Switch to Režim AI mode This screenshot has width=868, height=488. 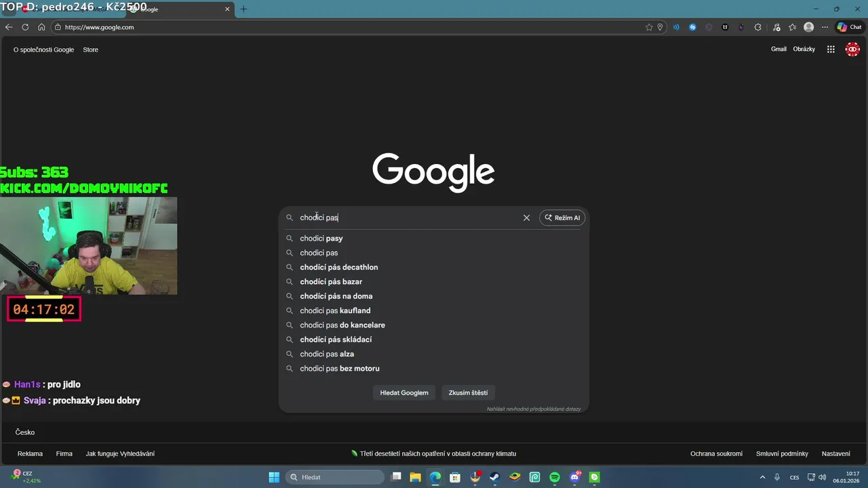(562, 218)
